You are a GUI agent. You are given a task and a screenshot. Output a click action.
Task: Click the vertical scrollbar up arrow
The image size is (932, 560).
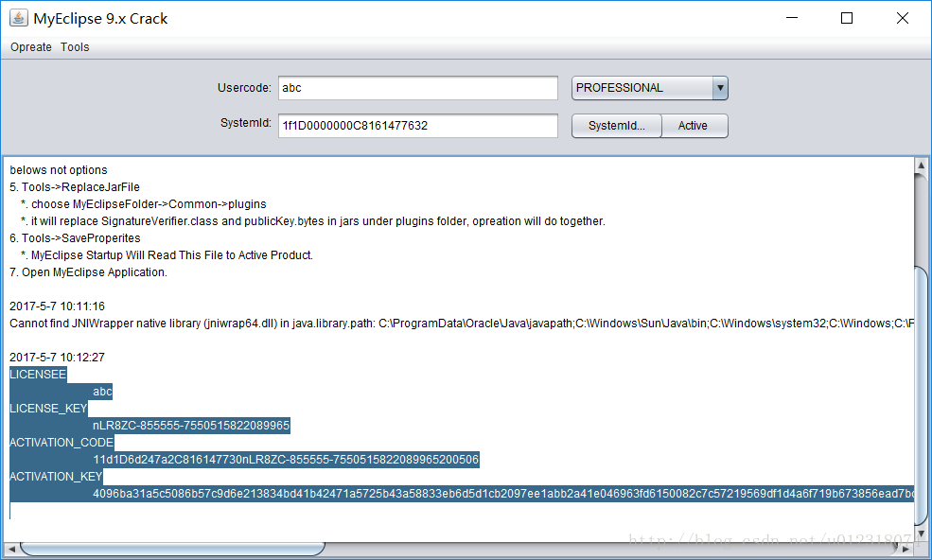click(x=921, y=166)
